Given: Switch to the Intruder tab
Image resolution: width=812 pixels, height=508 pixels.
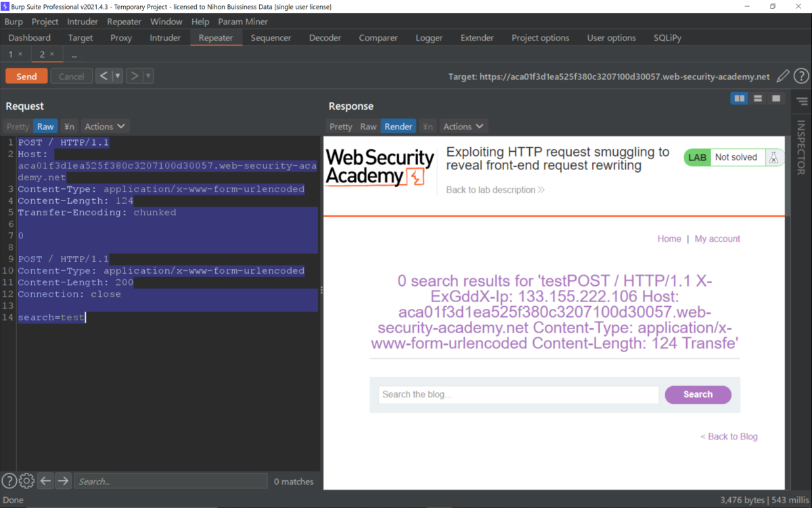Looking at the screenshot, I should coord(165,38).
